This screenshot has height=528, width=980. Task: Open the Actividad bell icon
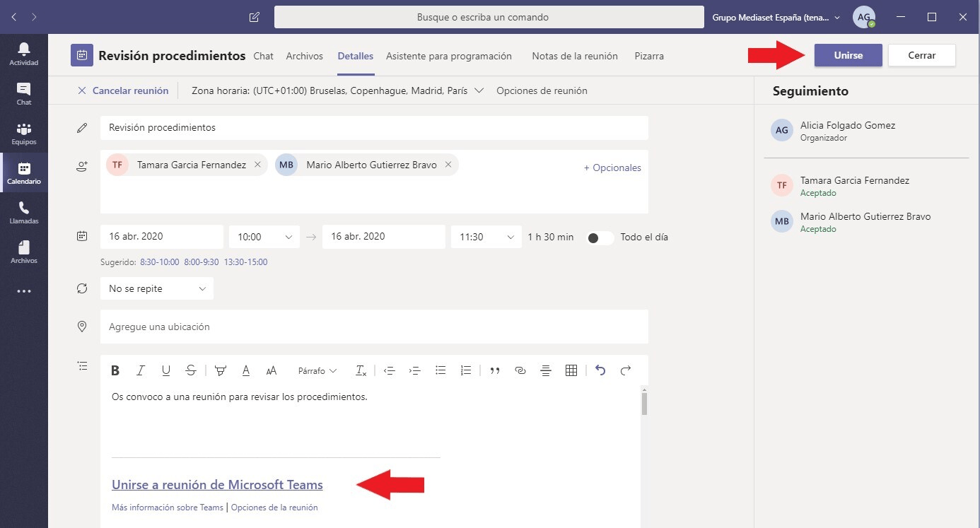click(x=24, y=54)
